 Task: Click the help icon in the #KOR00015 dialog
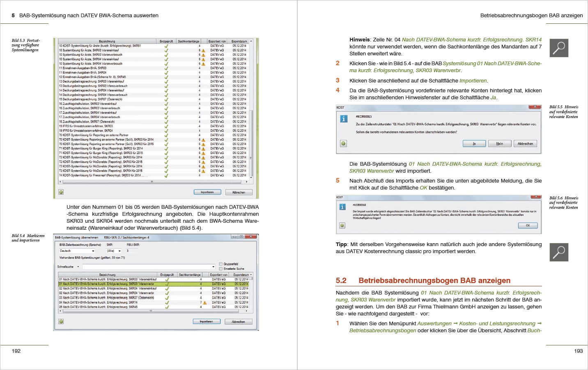[x=343, y=144]
